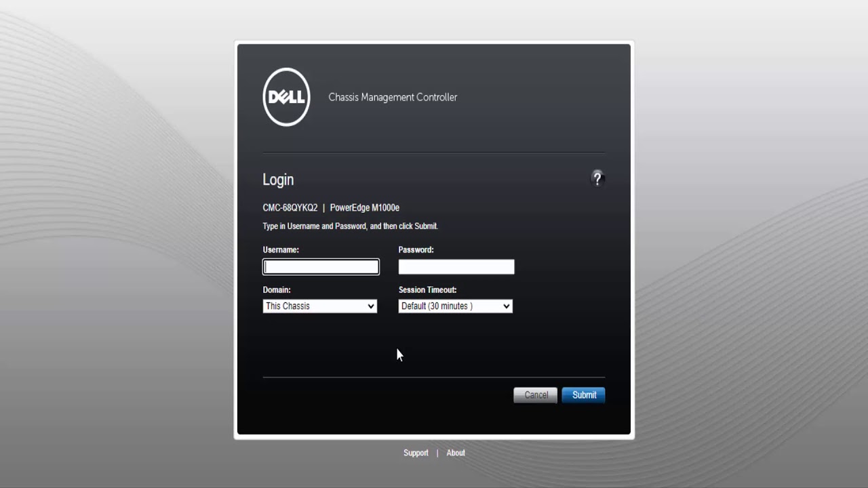This screenshot has height=488, width=868.
Task: Click into the Password field
Action: 456,267
